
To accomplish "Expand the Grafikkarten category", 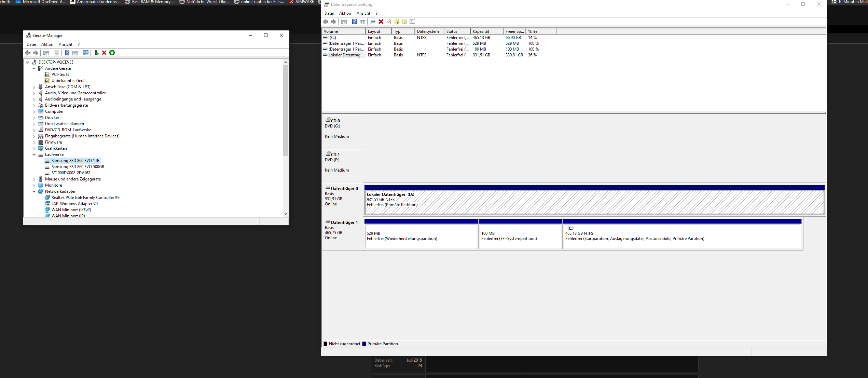I will pos(34,148).
